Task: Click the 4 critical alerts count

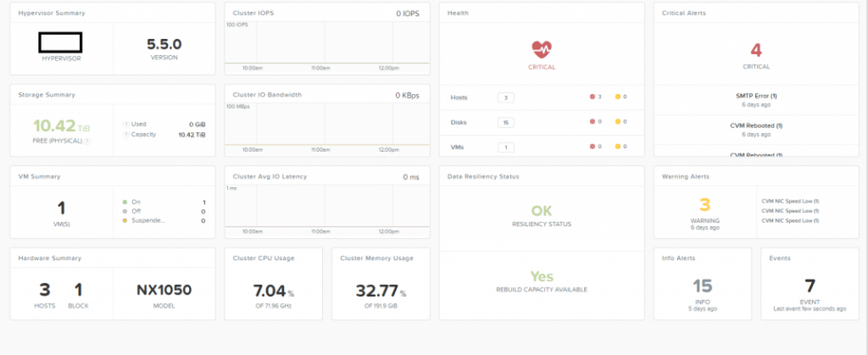Action: [x=755, y=51]
